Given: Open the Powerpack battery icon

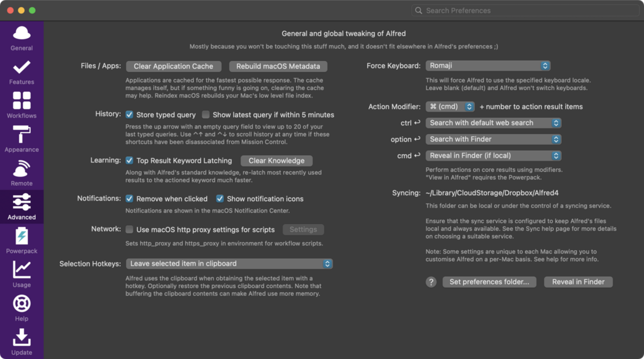Looking at the screenshot, I should tap(22, 236).
